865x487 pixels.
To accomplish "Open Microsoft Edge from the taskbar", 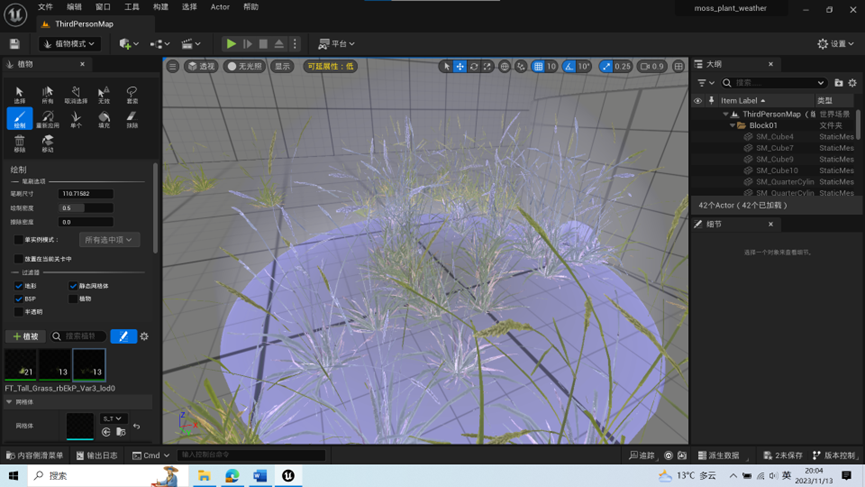I will [232, 475].
